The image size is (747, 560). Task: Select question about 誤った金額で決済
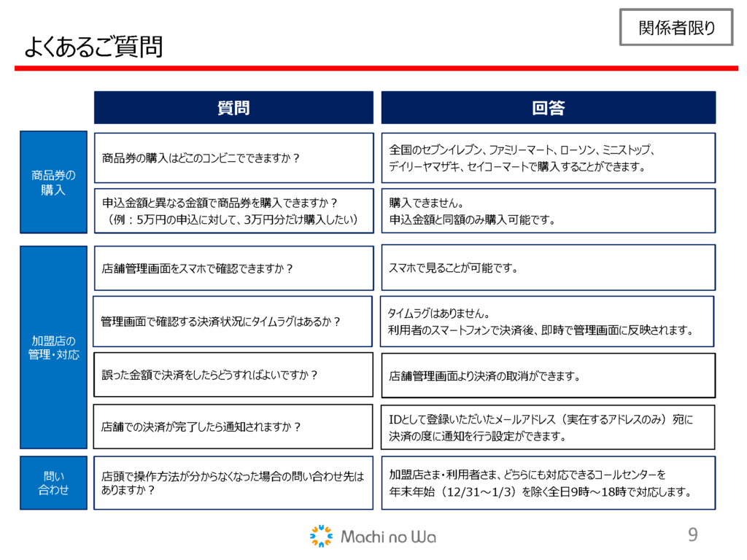click(x=233, y=375)
